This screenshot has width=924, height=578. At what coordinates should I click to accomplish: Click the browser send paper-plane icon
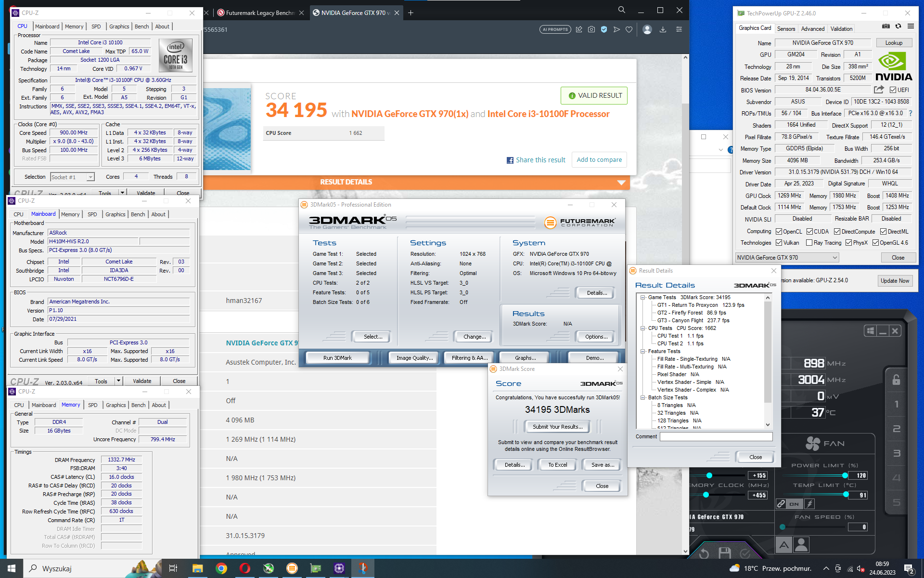point(616,29)
